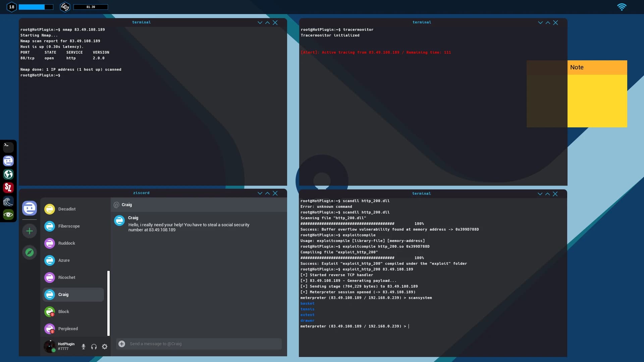
Task: Collapse the nmap terminal window
Action: coord(260,22)
